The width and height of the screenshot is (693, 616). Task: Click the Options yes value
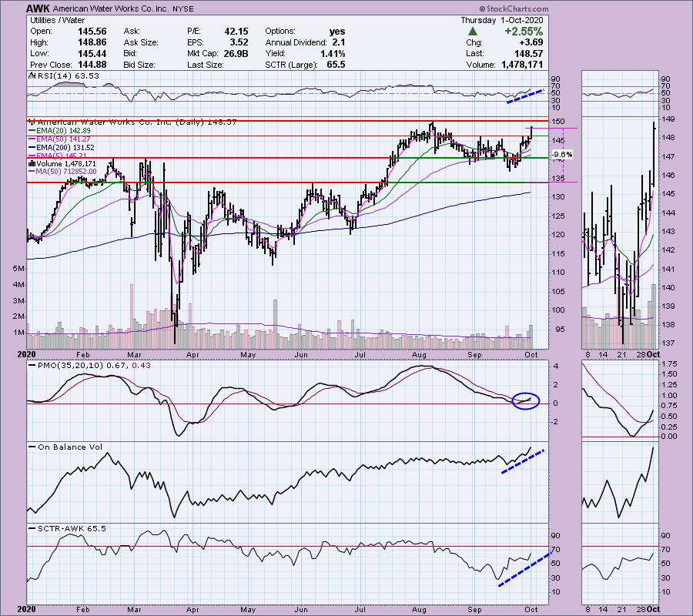(337, 32)
